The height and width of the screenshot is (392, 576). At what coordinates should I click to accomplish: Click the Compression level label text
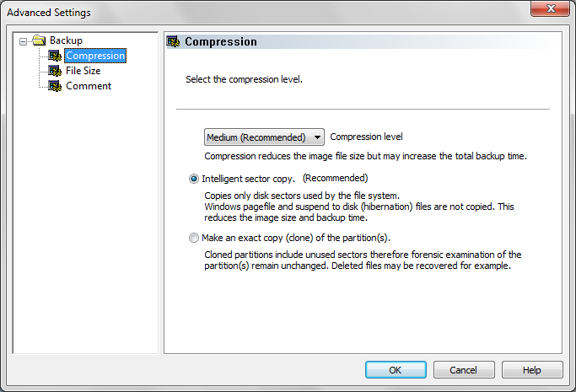tap(366, 137)
